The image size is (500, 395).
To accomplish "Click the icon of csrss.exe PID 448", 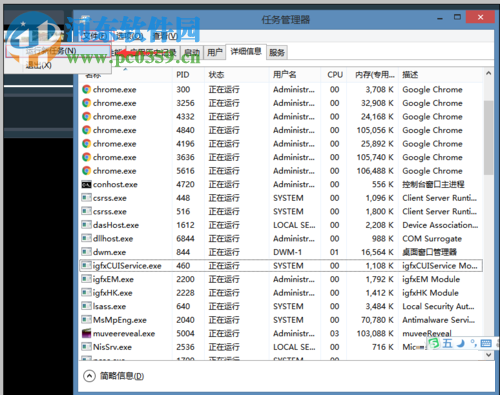I will (x=86, y=198).
